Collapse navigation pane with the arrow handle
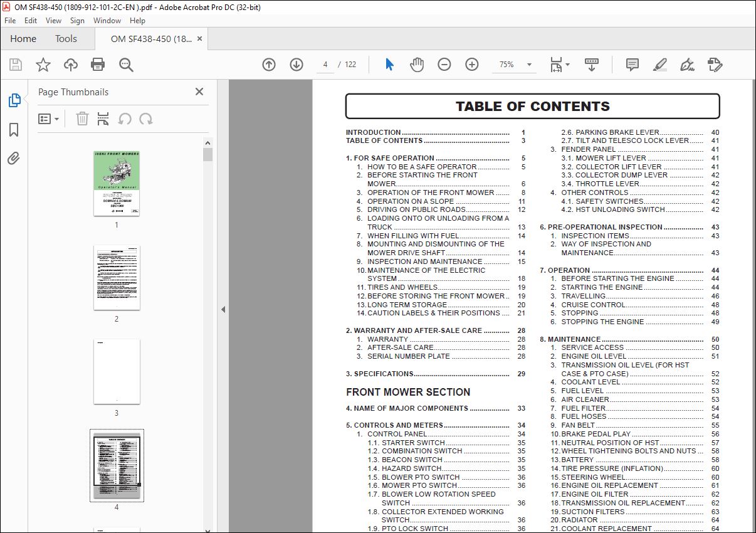The image size is (756, 533). tap(223, 309)
